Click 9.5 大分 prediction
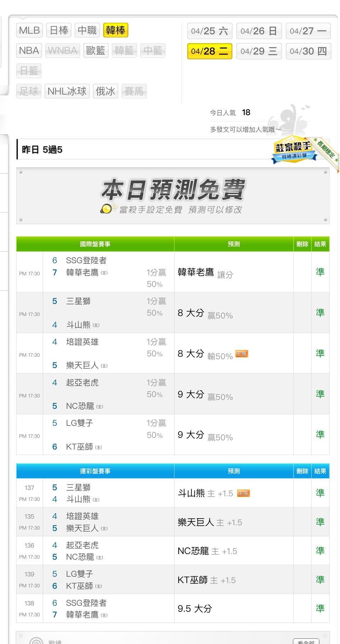The height and width of the screenshot is (644, 340). click(x=195, y=609)
